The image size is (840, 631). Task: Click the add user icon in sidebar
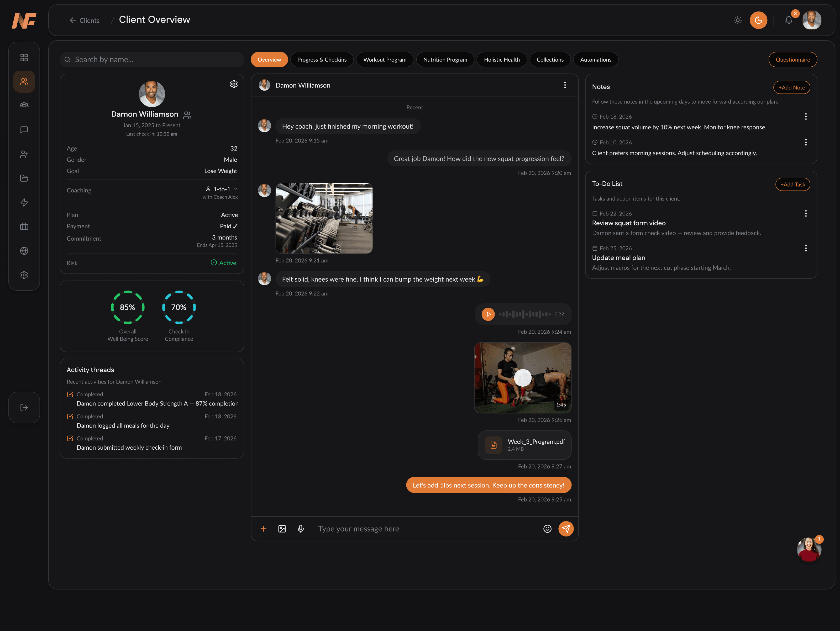coord(24,154)
